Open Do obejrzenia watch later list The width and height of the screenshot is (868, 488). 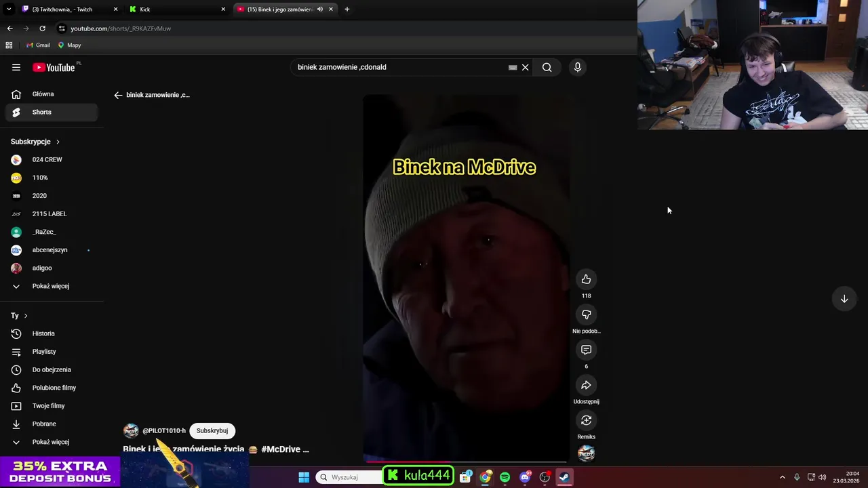point(52,369)
